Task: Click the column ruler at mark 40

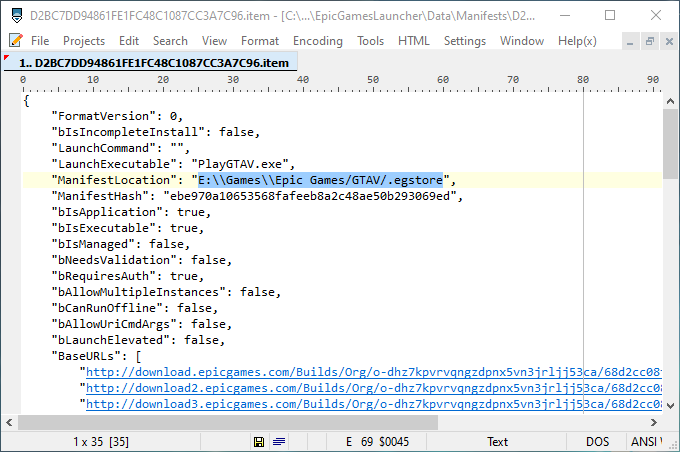Action: pos(303,81)
